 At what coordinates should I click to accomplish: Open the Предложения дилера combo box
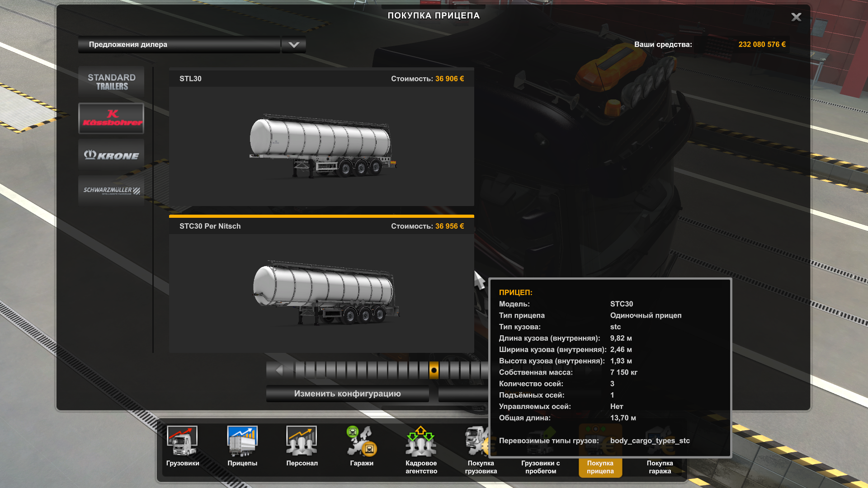[x=179, y=45]
